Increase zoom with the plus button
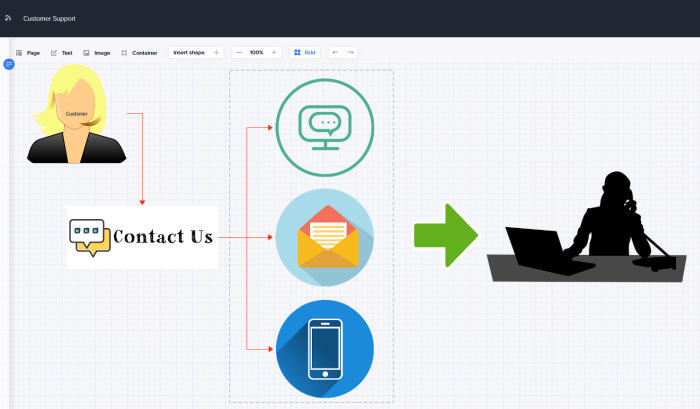The height and width of the screenshot is (409, 700). 274,53
